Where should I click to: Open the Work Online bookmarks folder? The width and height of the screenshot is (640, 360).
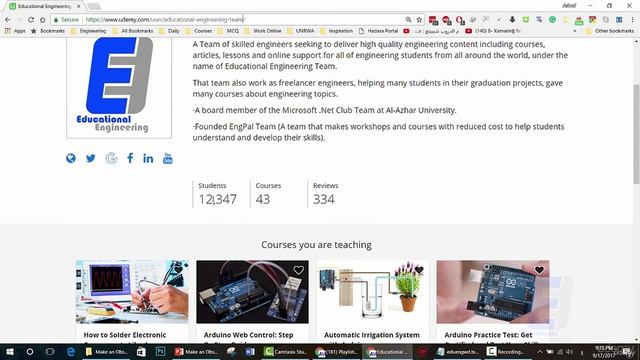point(263,31)
